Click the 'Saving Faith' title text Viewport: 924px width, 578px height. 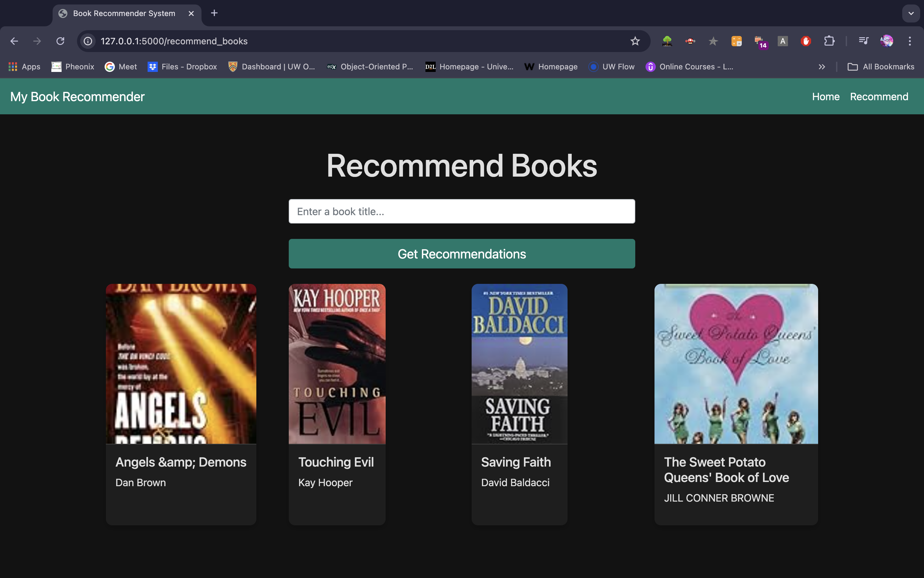tap(516, 462)
